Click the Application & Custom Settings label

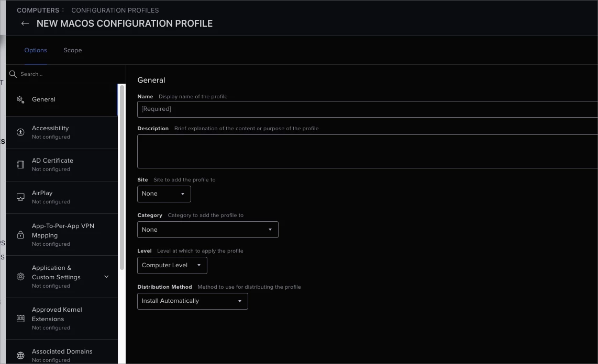[56, 272]
